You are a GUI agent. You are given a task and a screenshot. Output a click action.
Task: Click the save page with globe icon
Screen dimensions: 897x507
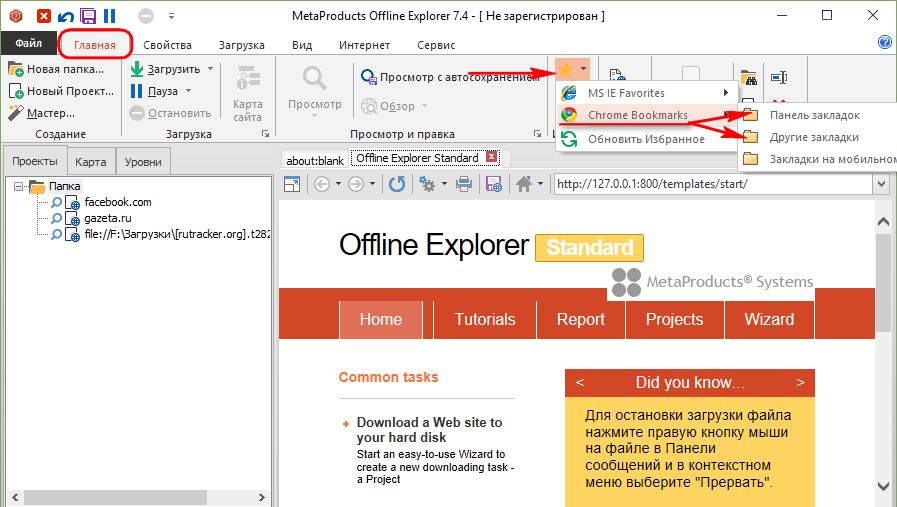tap(494, 184)
